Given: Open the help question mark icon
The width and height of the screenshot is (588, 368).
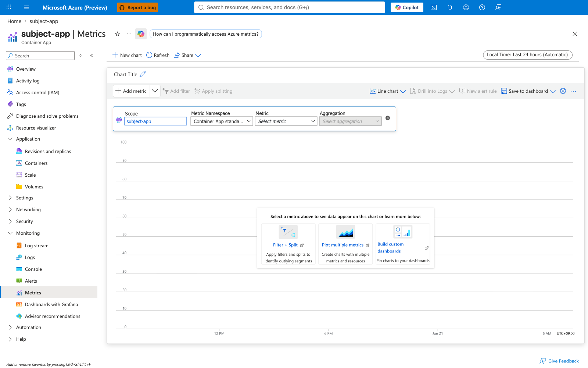Looking at the screenshot, I should click(x=482, y=7).
